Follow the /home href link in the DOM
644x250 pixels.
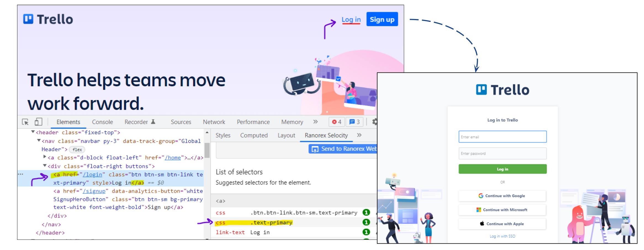coord(173,158)
